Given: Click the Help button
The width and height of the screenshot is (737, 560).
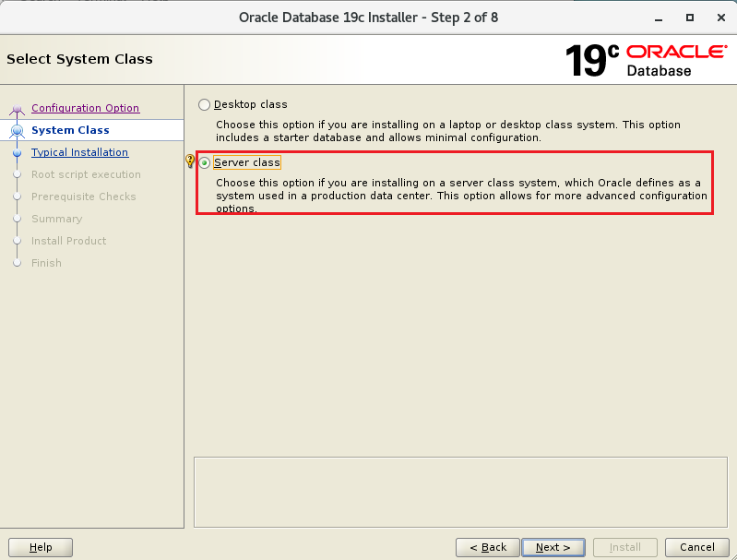Looking at the screenshot, I should point(41,547).
